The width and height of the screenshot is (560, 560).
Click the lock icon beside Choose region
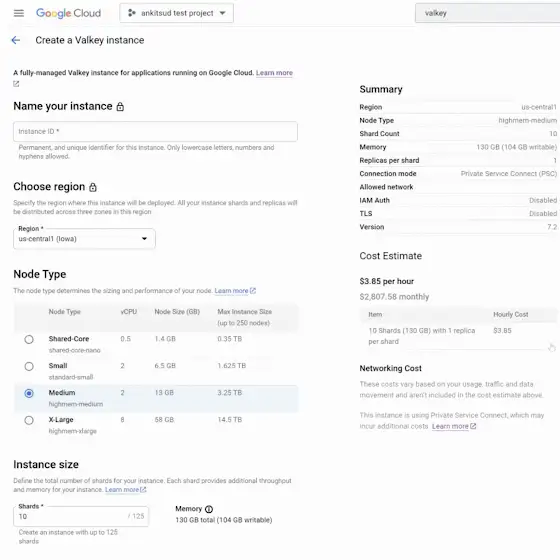[93, 187]
